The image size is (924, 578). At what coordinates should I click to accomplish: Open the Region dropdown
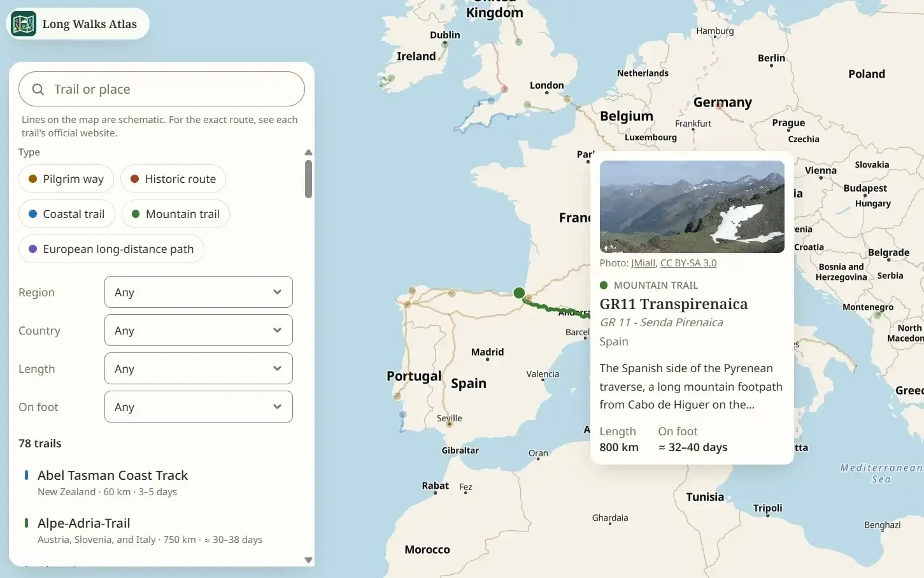coord(199,292)
